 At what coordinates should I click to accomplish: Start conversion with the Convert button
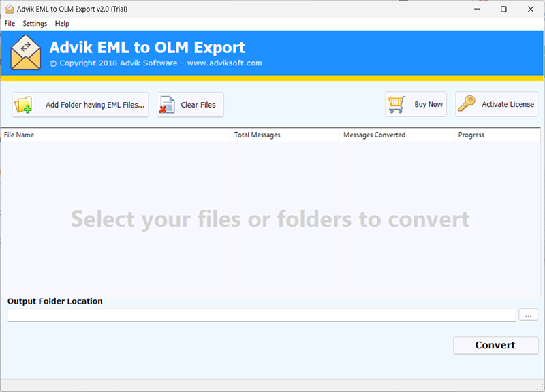click(496, 345)
